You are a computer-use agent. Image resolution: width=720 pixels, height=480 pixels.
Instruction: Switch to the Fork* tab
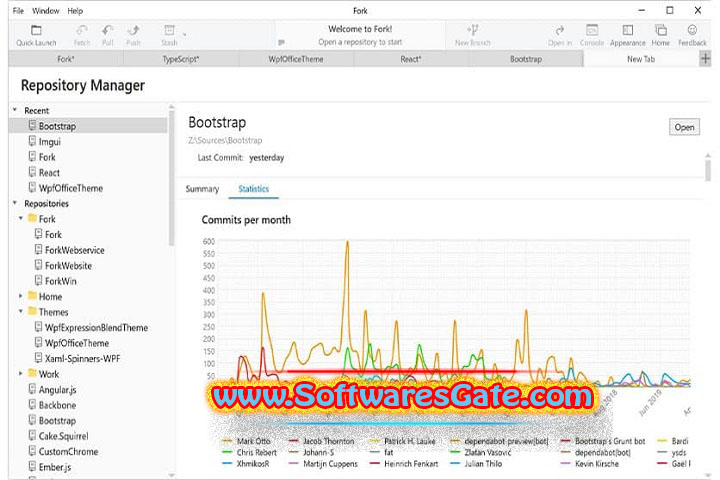66,59
